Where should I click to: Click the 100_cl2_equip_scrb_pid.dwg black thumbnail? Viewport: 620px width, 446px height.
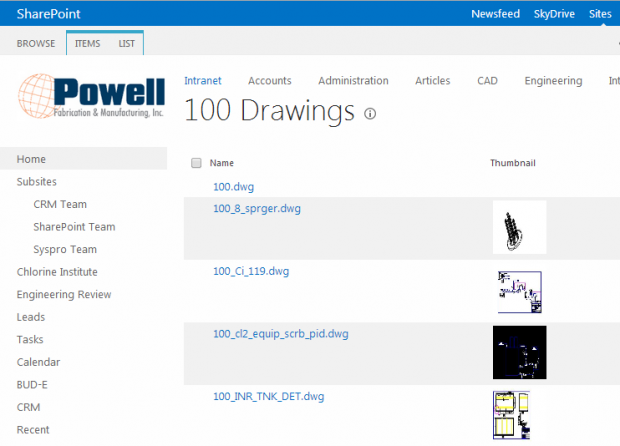pos(519,351)
